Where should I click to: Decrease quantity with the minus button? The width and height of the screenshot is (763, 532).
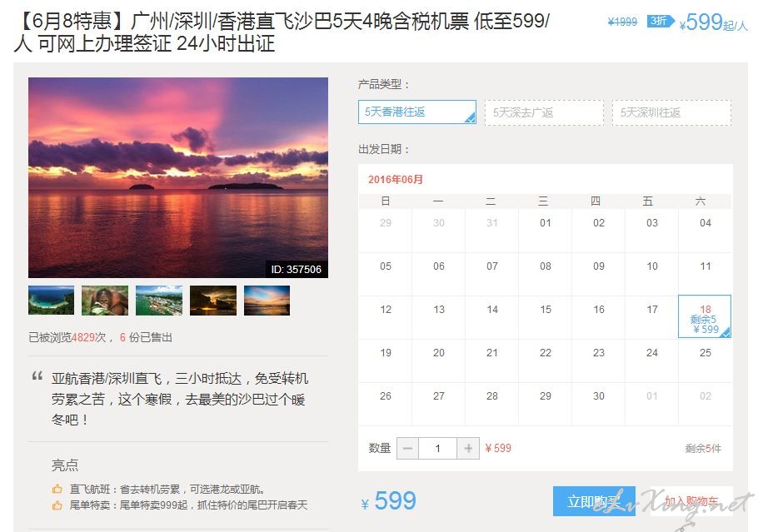point(408,449)
